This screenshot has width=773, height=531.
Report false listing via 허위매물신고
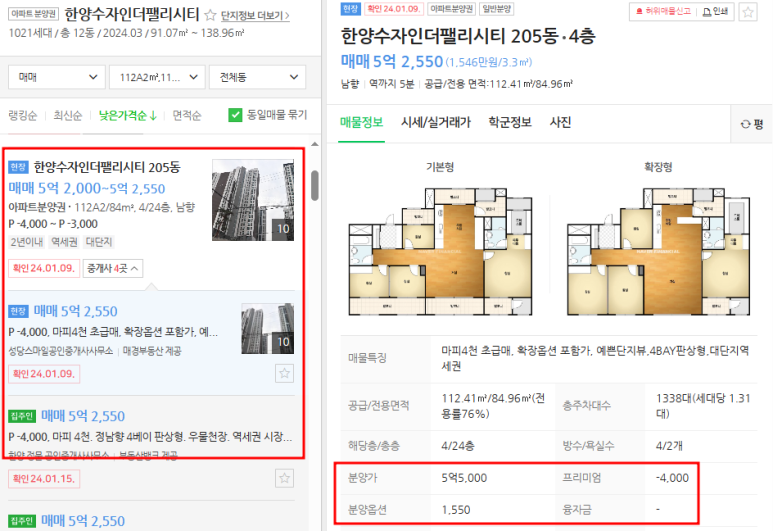(663, 11)
